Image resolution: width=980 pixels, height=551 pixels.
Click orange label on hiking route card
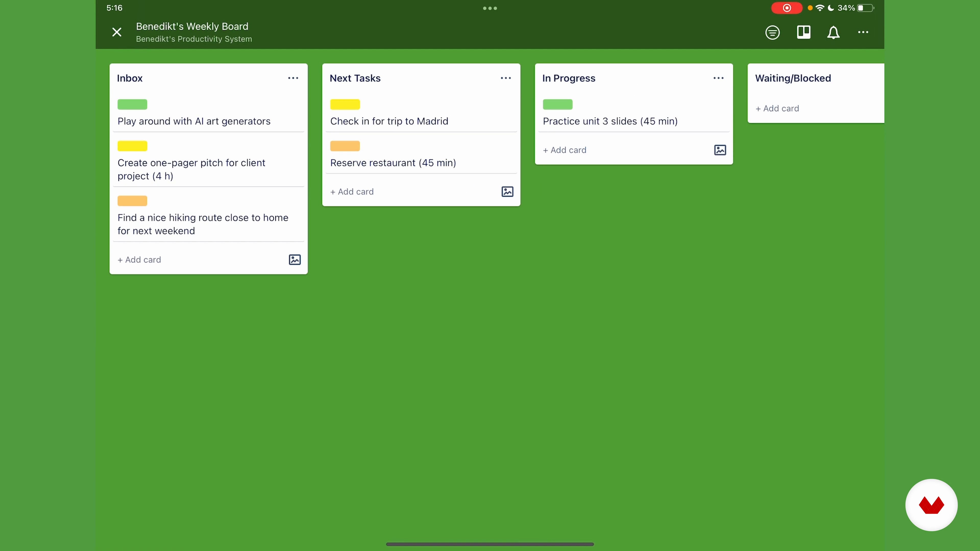[x=132, y=201]
